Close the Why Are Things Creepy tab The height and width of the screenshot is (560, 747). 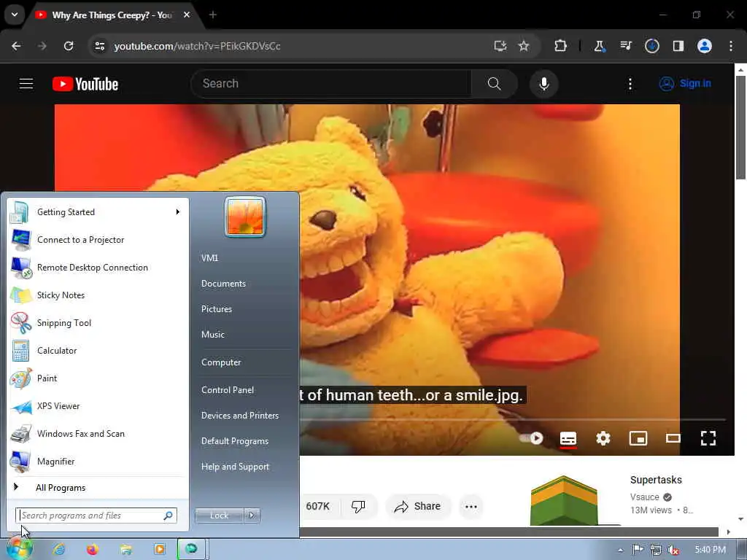tap(187, 15)
